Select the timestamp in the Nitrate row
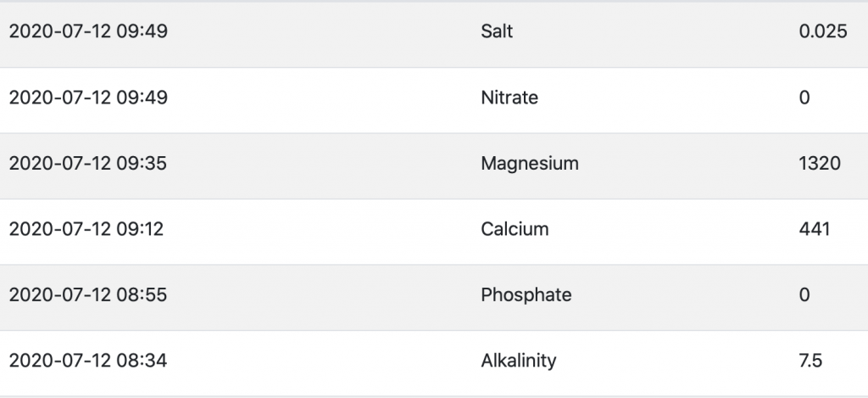 point(88,98)
